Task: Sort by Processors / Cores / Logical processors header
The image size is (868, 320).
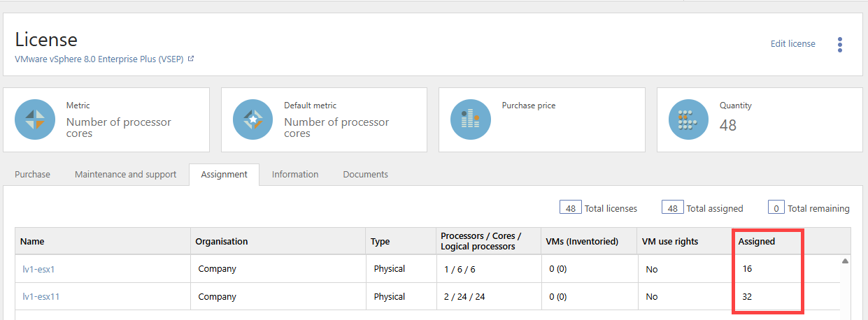Action: [x=488, y=241]
